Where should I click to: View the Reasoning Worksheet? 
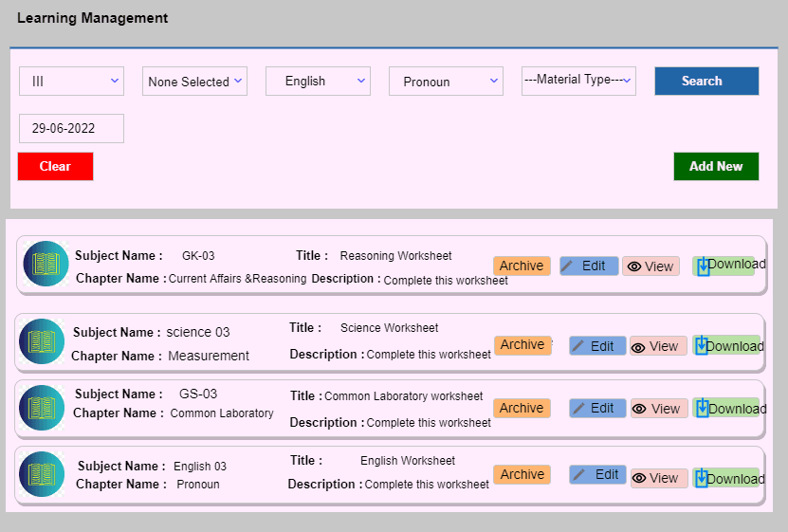651,266
